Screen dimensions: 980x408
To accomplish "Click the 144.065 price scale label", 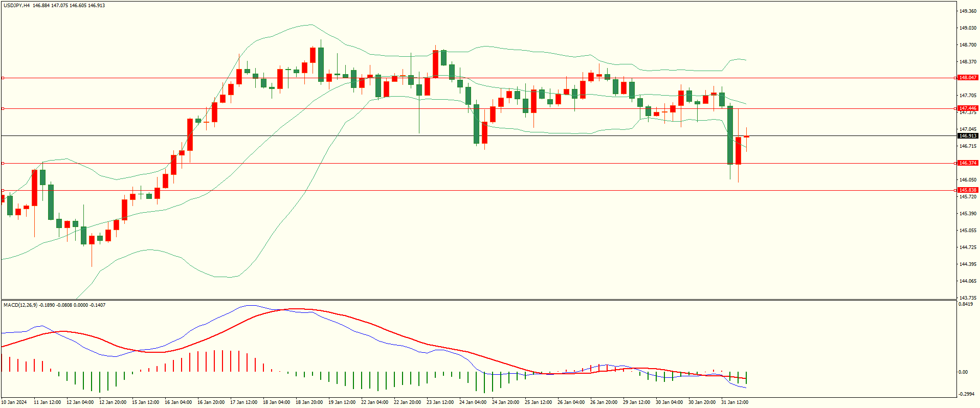I will (968, 281).
